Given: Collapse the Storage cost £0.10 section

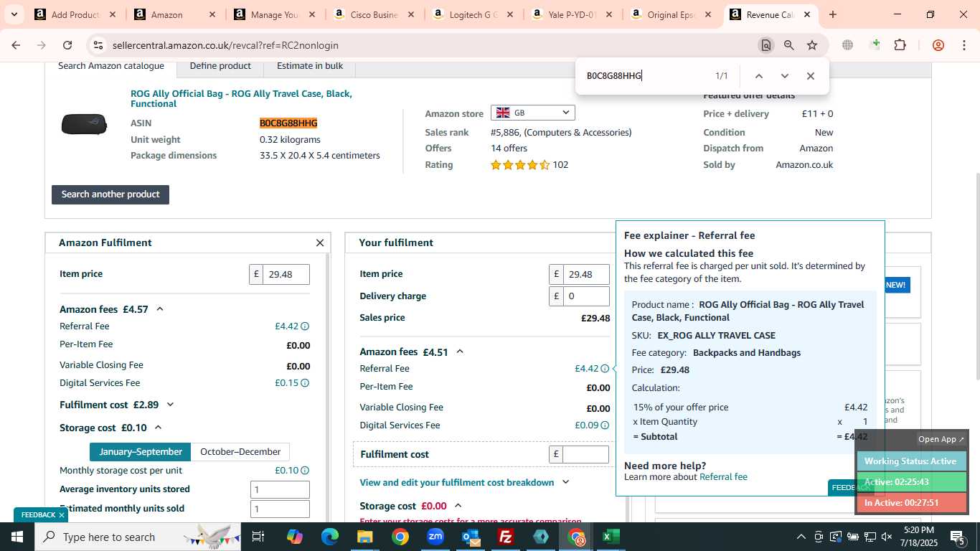Looking at the screenshot, I should pos(159,428).
